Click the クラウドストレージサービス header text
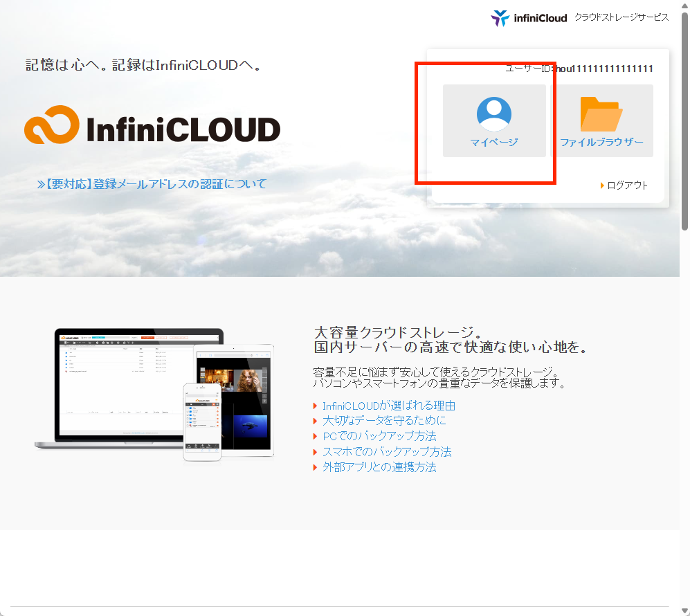The image size is (690, 616). (621, 17)
